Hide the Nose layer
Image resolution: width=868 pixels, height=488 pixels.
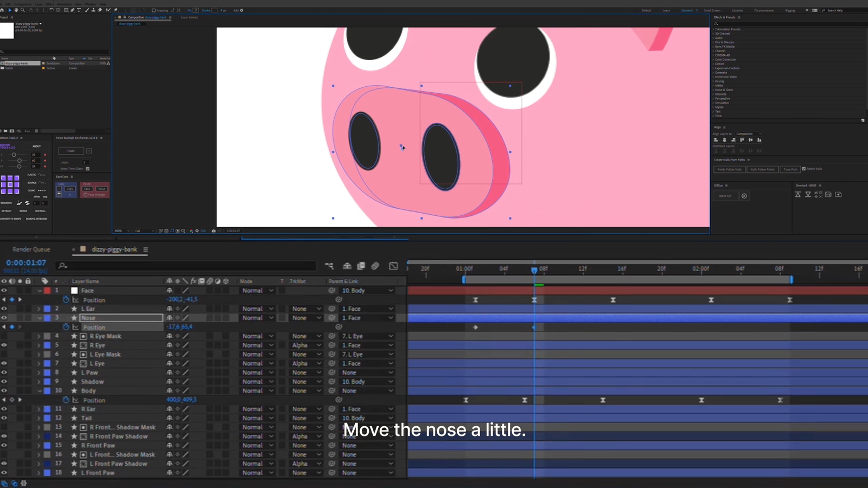(4, 318)
